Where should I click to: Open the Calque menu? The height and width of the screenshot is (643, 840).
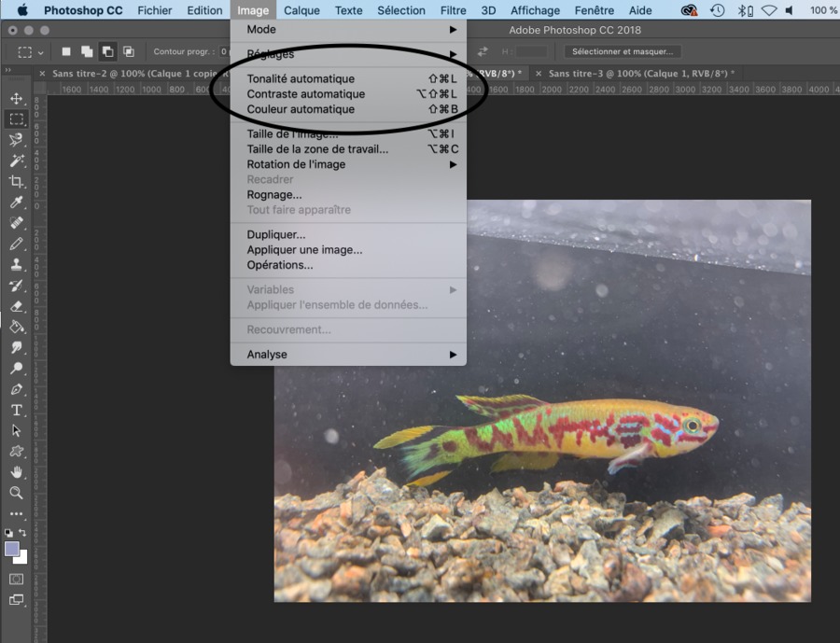(x=301, y=10)
